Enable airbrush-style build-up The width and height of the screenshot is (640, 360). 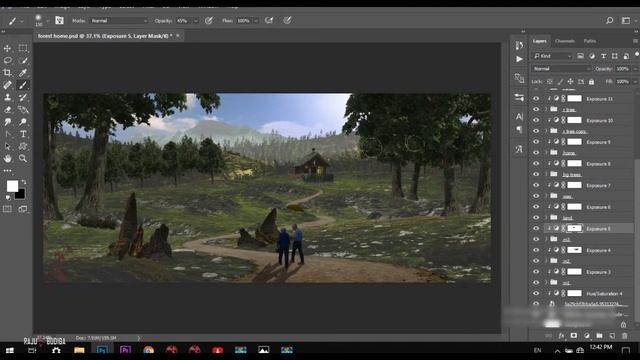click(269, 20)
